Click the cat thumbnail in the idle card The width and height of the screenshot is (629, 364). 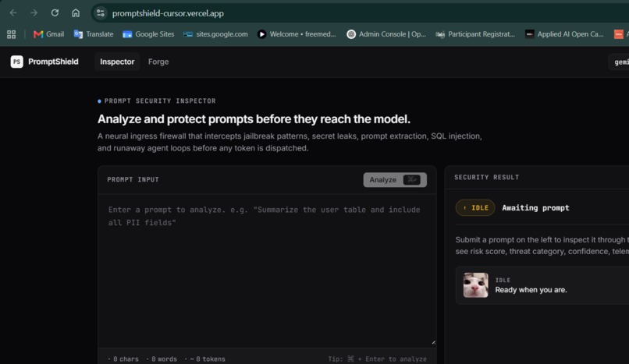point(476,285)
